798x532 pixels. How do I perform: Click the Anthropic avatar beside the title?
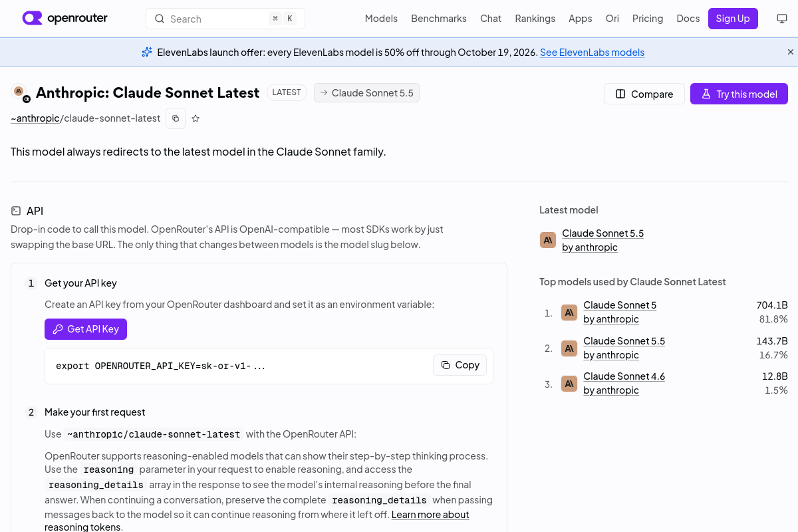20,92
